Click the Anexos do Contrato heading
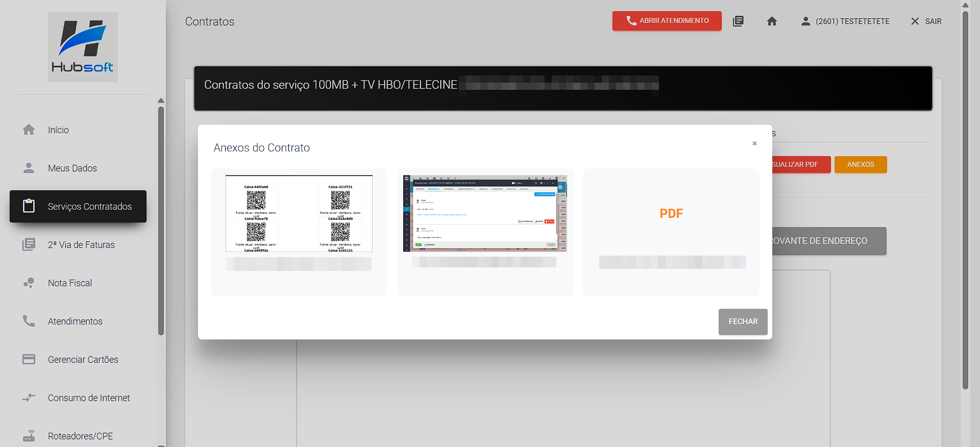 262,147
